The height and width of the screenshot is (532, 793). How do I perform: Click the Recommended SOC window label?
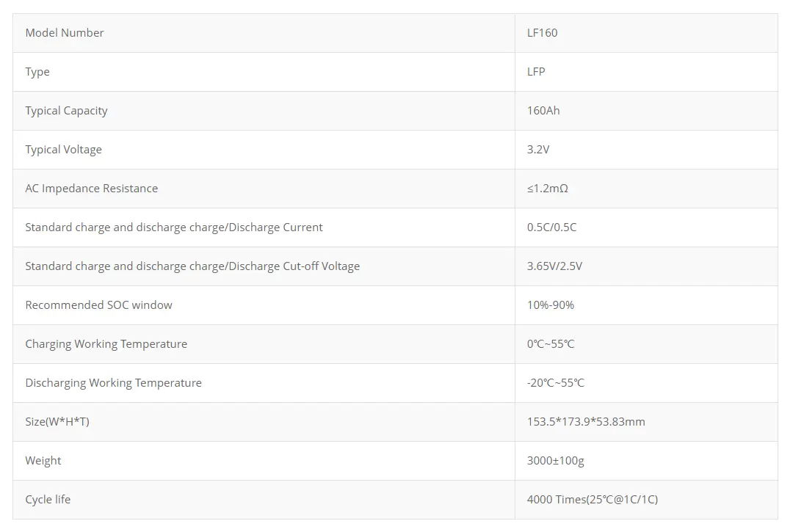coord(98,305)
